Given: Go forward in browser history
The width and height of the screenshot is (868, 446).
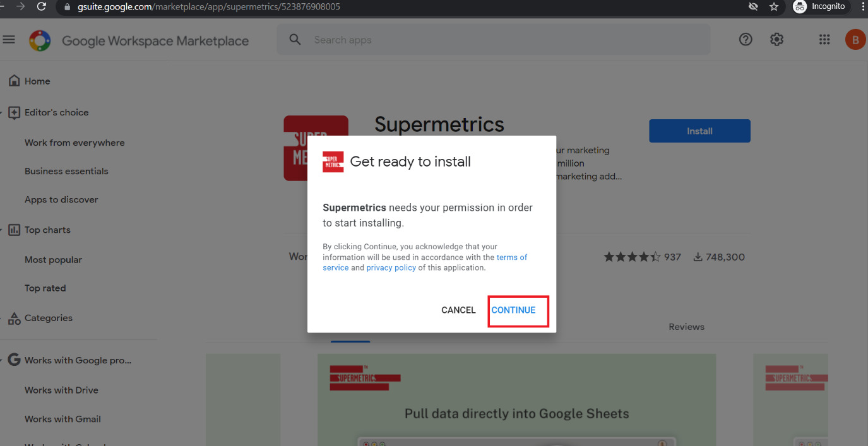Looking at the screenshot, I should click(x=20, y=6).
